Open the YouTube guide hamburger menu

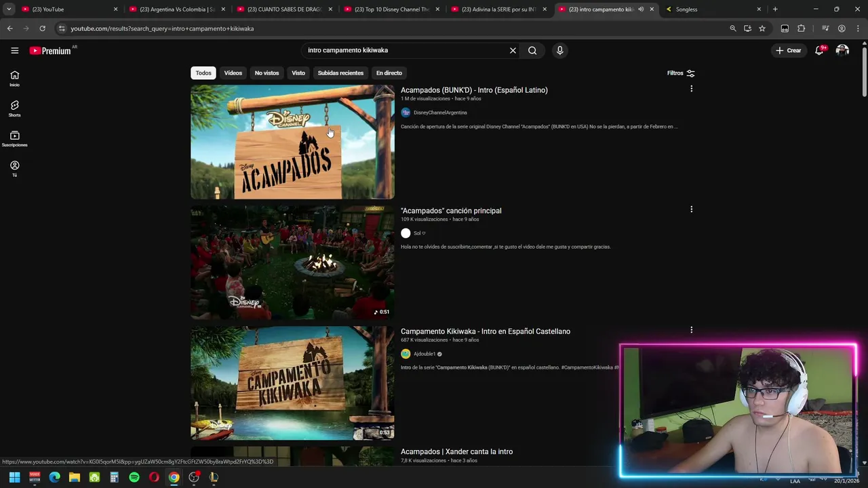point(14,50)
